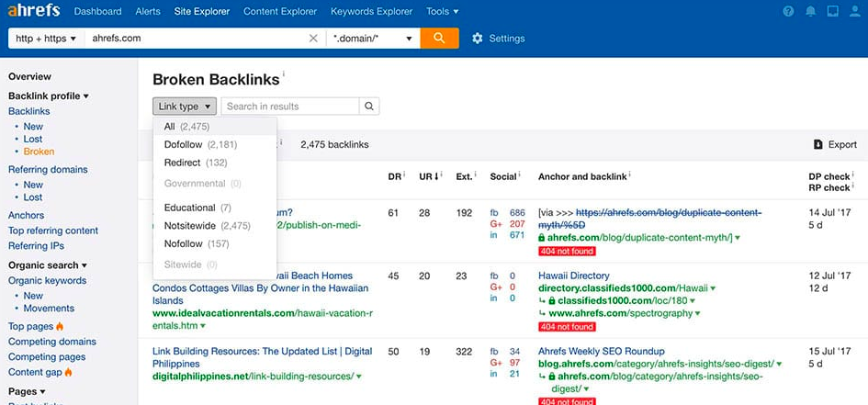The width and height of the screenshot is (868, 405).
Task: Click the ahrefs logo
Action: (34, 11)
